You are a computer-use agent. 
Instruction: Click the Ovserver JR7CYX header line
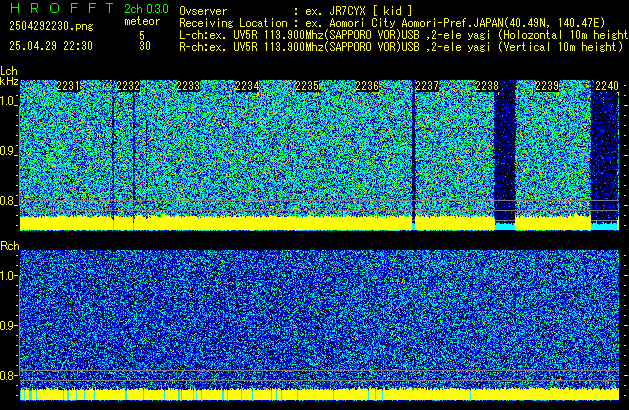click(x=296, y=11)
